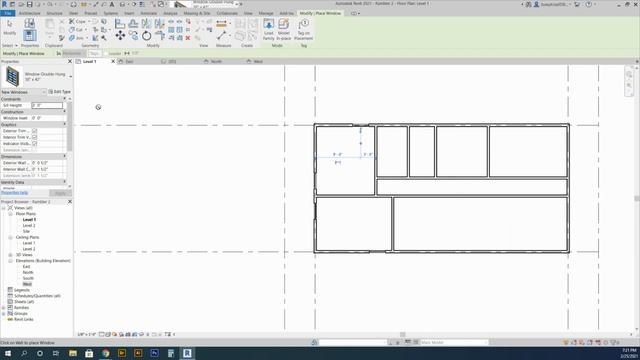Click the Edit Type button
The height and width of the screenshot is (360, 640).
coord(60,92)
